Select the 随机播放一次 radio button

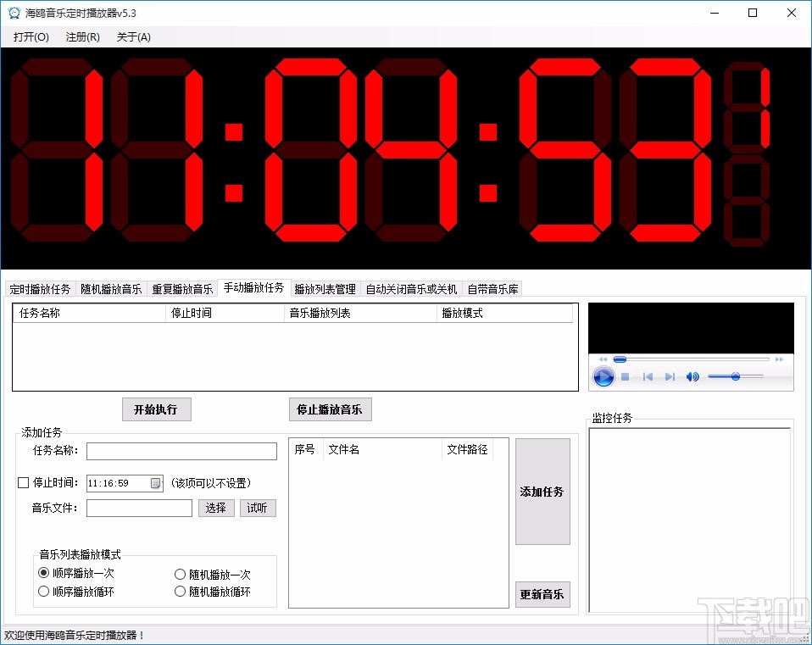click(x=179, y=573)
